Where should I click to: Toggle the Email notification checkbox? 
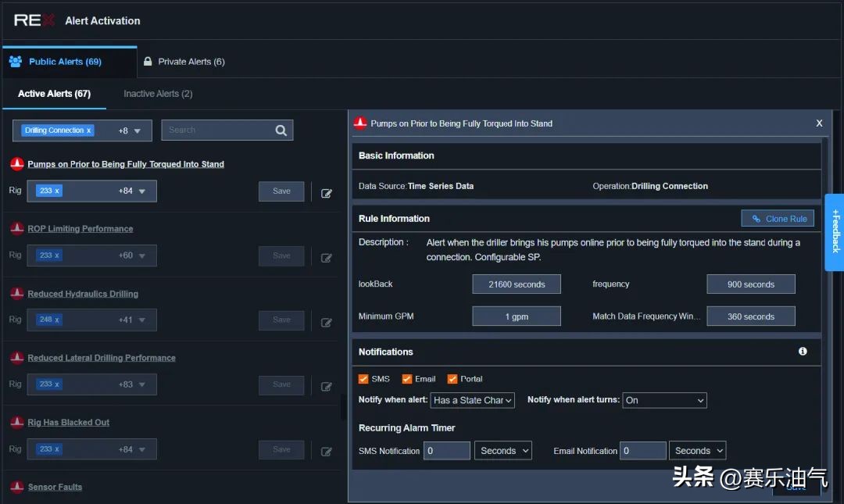(407, 379)
